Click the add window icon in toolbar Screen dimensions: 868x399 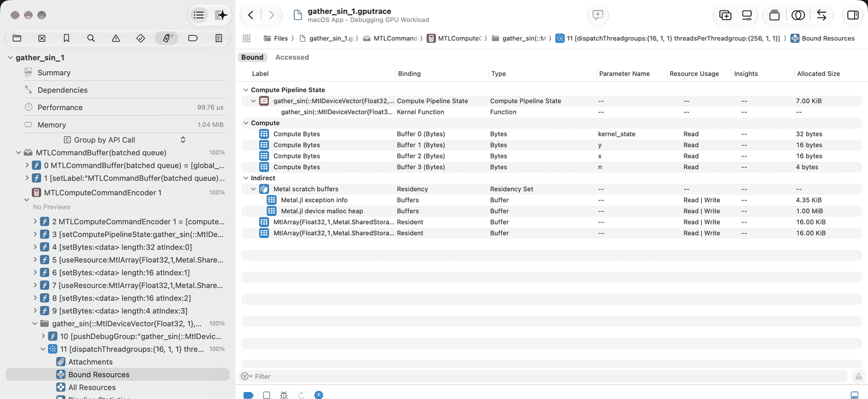pyautogui.click(x=725, y=15)
